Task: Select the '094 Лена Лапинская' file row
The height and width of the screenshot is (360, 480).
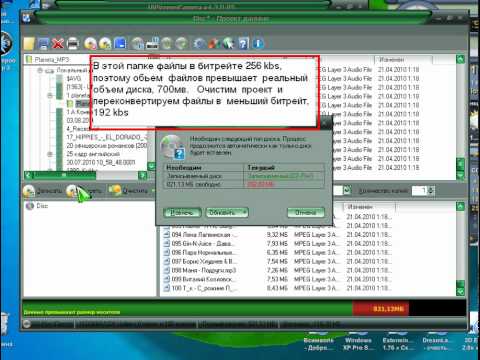Action: click(278, 235)
